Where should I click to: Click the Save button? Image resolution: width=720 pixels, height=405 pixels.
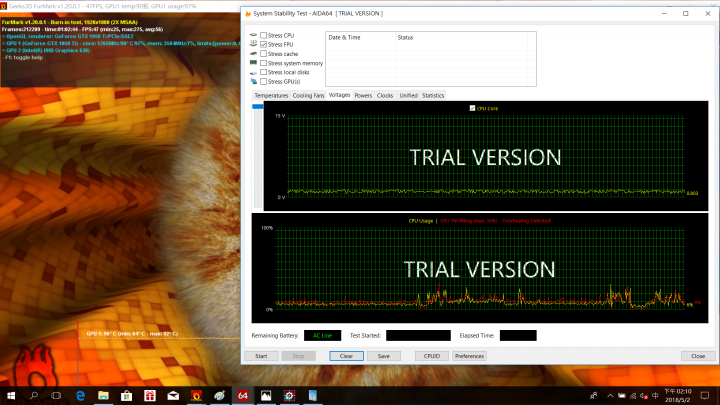point(383,356)
